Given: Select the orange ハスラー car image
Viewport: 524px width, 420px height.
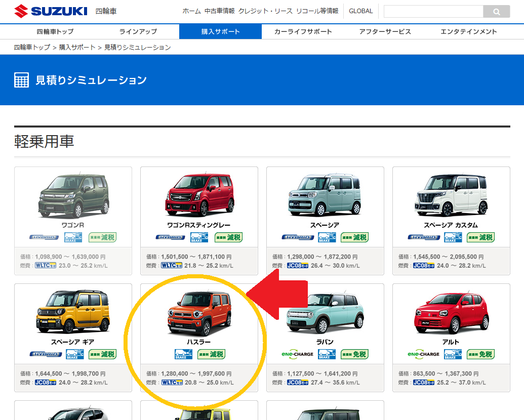Looking at the screenshot, I should (x=199, y=313).
